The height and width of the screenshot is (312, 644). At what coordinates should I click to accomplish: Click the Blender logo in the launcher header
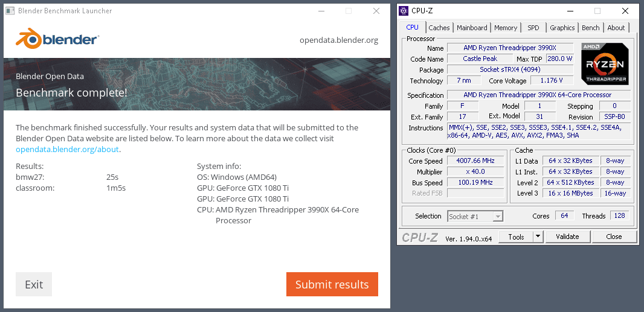pos(57,39)
